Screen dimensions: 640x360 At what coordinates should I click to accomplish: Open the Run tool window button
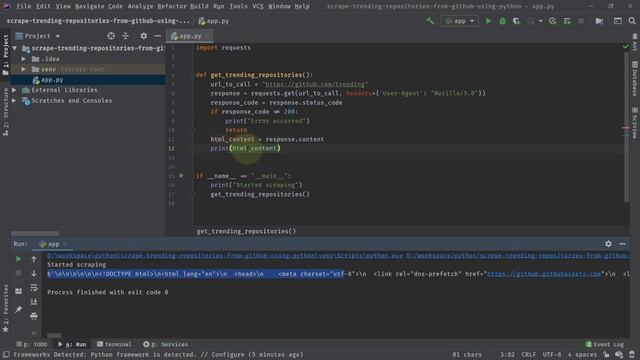(72, 344)
